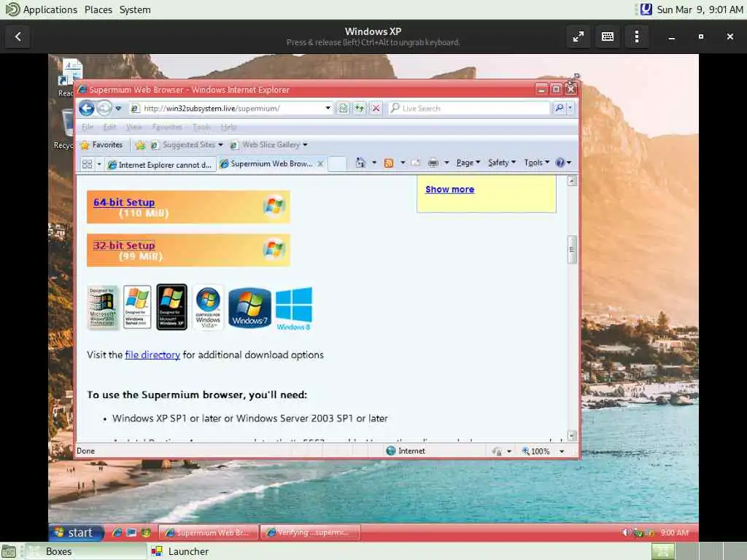
Task: Click the Windows Vista certified badge
Action: pyautogui.click(x=208, y=308)
